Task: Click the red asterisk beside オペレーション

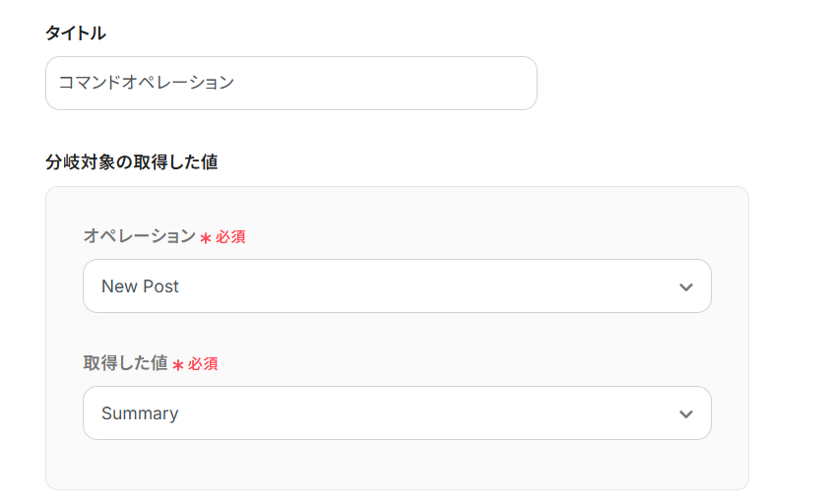Action: pos(206,238)
